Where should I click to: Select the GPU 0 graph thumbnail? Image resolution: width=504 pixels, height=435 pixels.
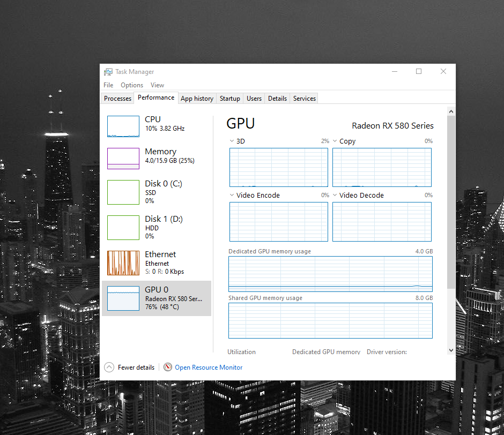tap(123, 298)
